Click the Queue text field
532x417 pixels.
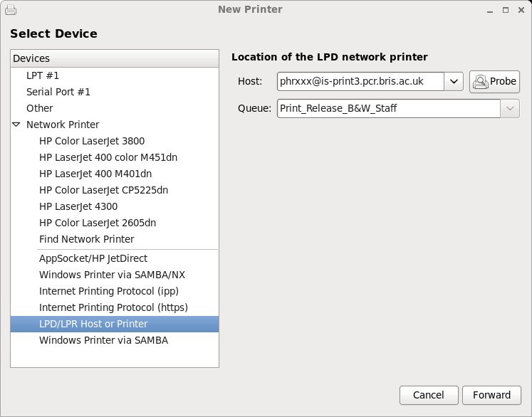click(388, 108)
